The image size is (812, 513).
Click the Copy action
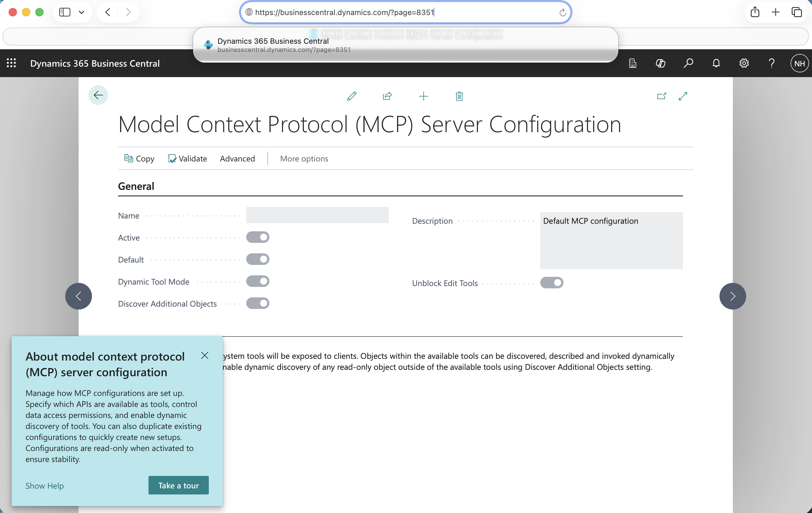[139, 159]
